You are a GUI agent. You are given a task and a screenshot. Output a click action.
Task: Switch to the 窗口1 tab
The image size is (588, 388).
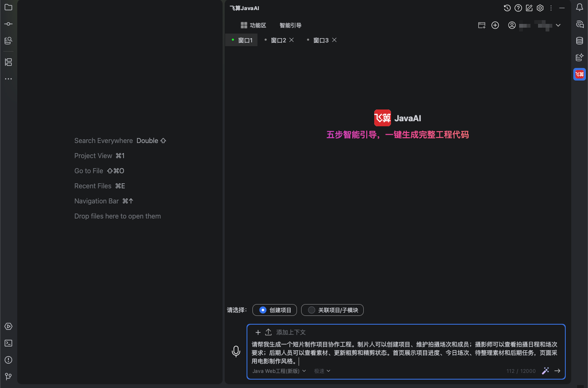242,40
